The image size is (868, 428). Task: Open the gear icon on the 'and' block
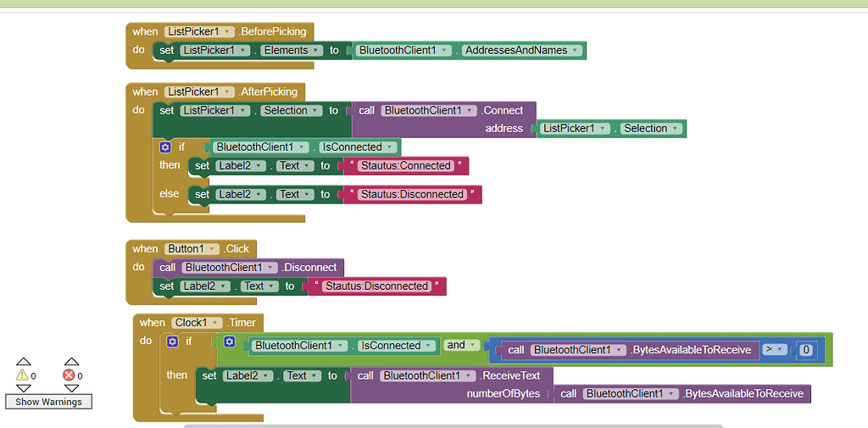pos(230,341)
